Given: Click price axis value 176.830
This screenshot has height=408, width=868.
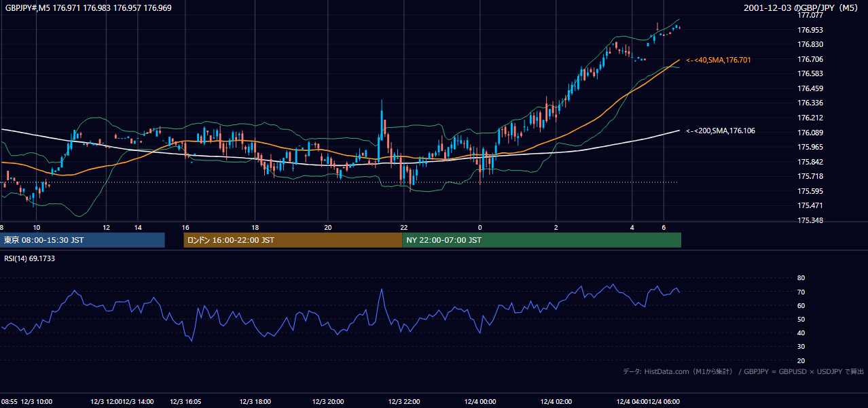Looking at the screenshot, I should coord(810,45).
